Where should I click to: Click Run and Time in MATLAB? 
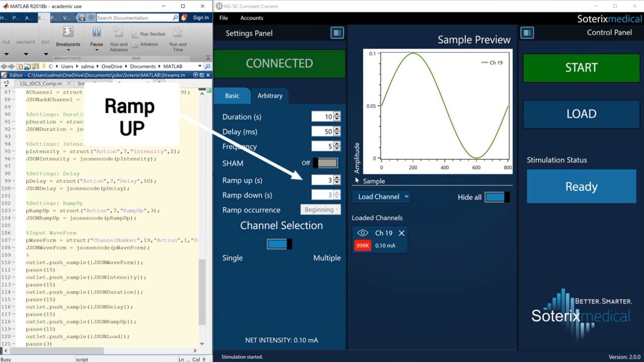tap(178, 40)
